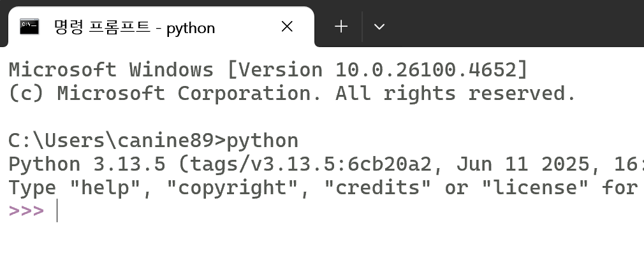Click the quoted "copyright" word

click(233, 188)
